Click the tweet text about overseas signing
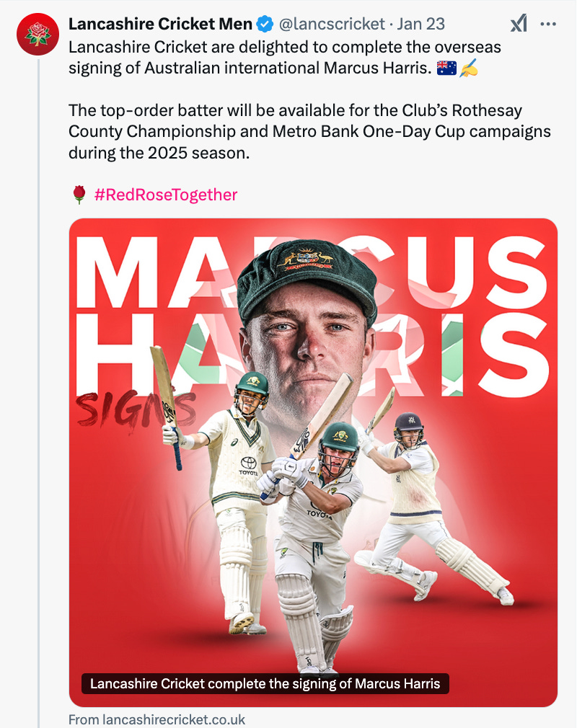Viewport: 577px width, 728px height. click(285, 58)
